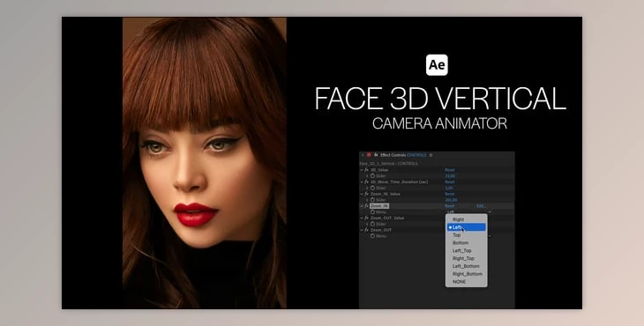644x326 pixels.
Task: Toggle the stopwatch for the Zoom_IN_Value Slider
Action: [372, 200]
